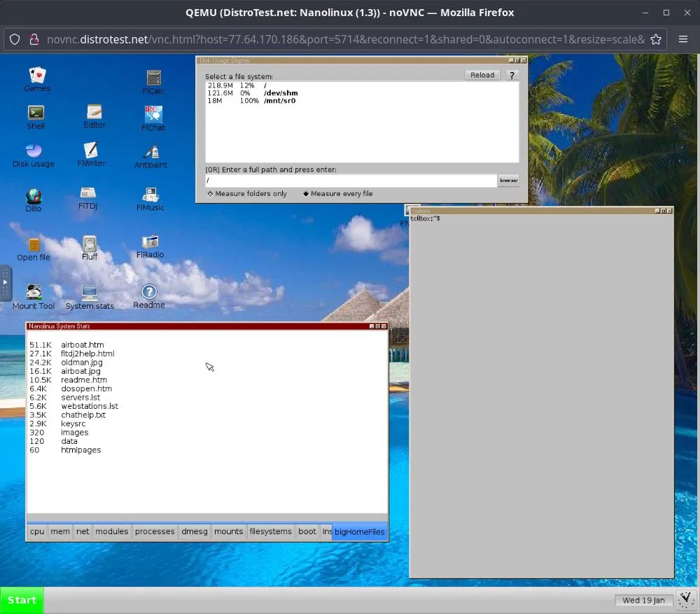Launch the Games desktop icon

click(x=37, y=77)
